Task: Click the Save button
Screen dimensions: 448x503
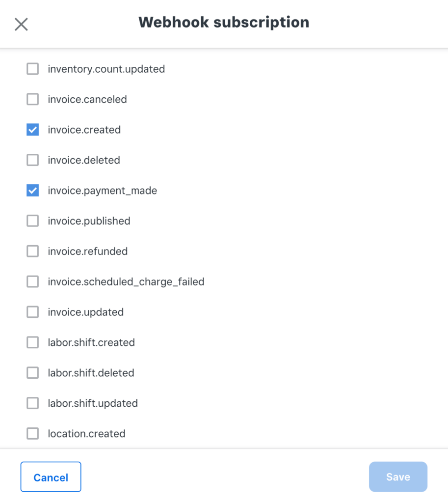Action: [x=398, y=477]
